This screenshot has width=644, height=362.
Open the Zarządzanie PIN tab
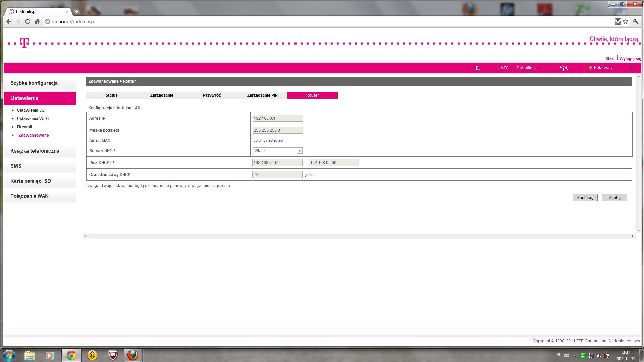point(262,95)
